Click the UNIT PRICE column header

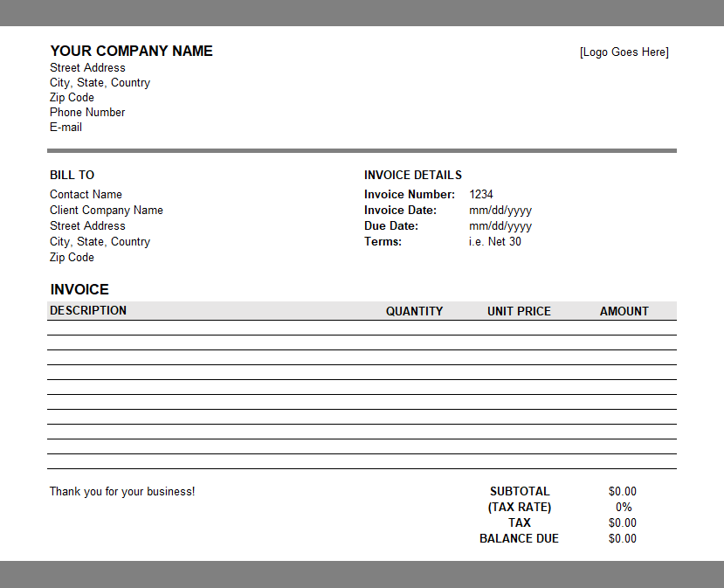519,311
